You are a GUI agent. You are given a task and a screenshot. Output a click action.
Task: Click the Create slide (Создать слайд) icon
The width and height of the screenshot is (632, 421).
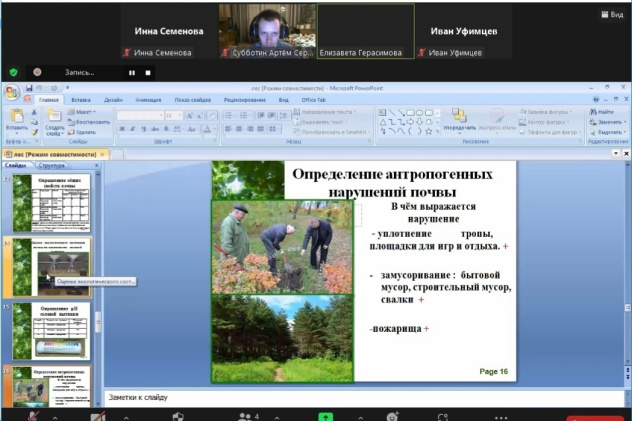(x=54, y=116)
